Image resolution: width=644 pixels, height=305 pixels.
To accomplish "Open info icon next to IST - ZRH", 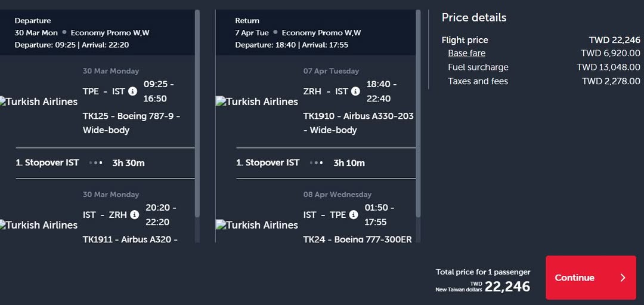I will pyautogui.click(x=135, y=215).
